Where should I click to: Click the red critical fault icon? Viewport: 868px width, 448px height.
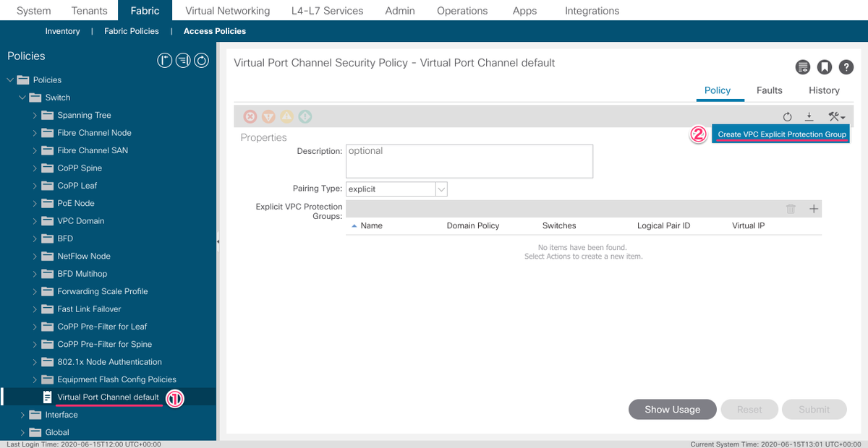coord(250,116)
